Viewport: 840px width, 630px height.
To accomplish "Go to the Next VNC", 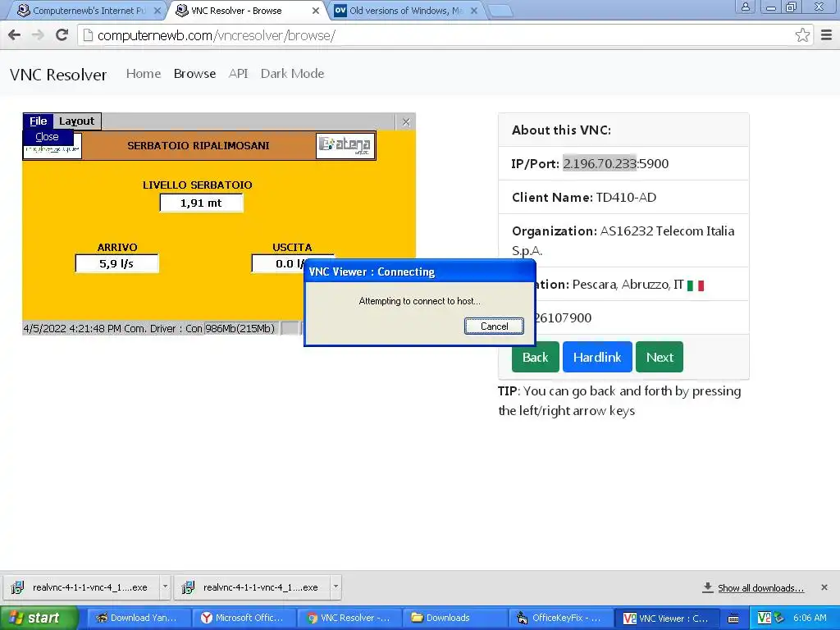I will (x=660, y=357).
